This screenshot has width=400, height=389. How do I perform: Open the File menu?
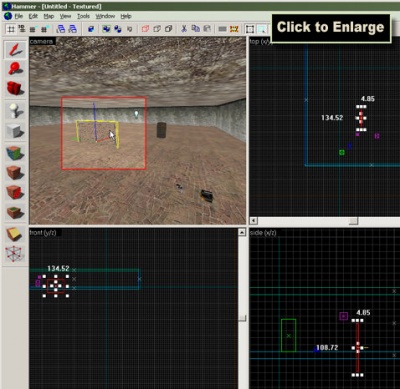[19, 16]
